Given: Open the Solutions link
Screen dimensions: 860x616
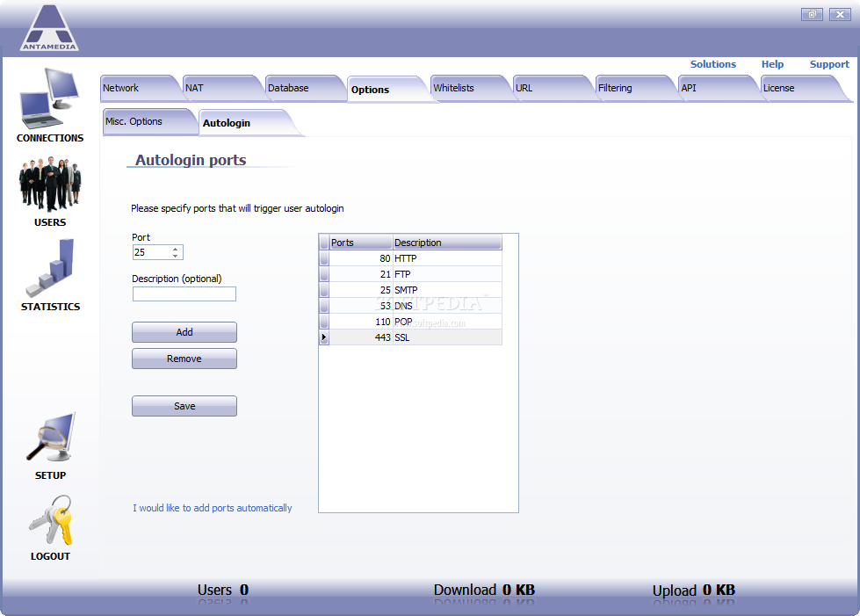Looking at the screenshot, I should coord(713,64).
